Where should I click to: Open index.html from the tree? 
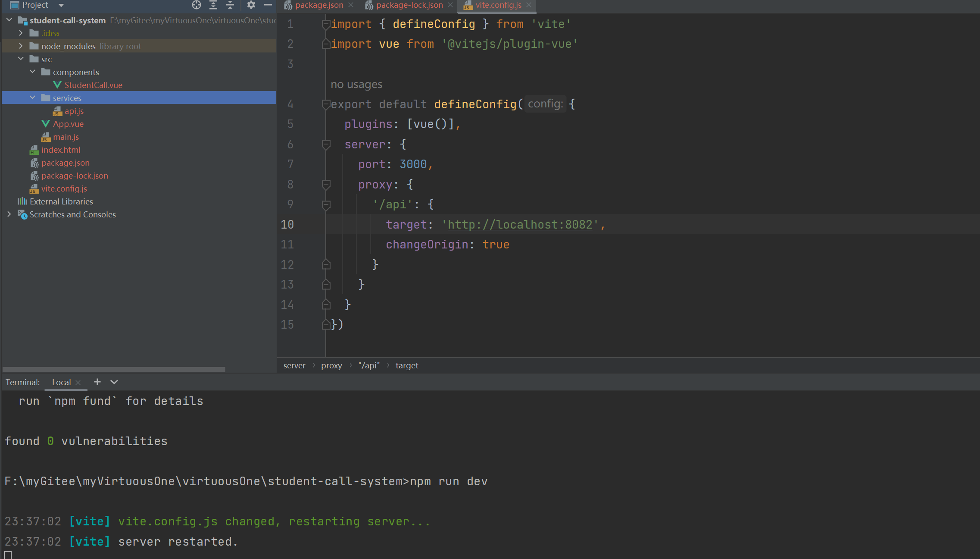[x=61, y=150]
